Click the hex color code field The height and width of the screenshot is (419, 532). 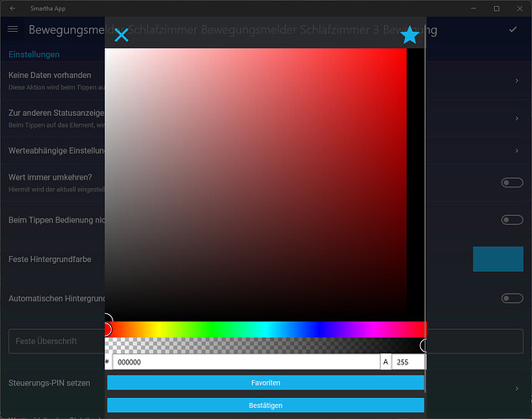[x=245, y=362]
